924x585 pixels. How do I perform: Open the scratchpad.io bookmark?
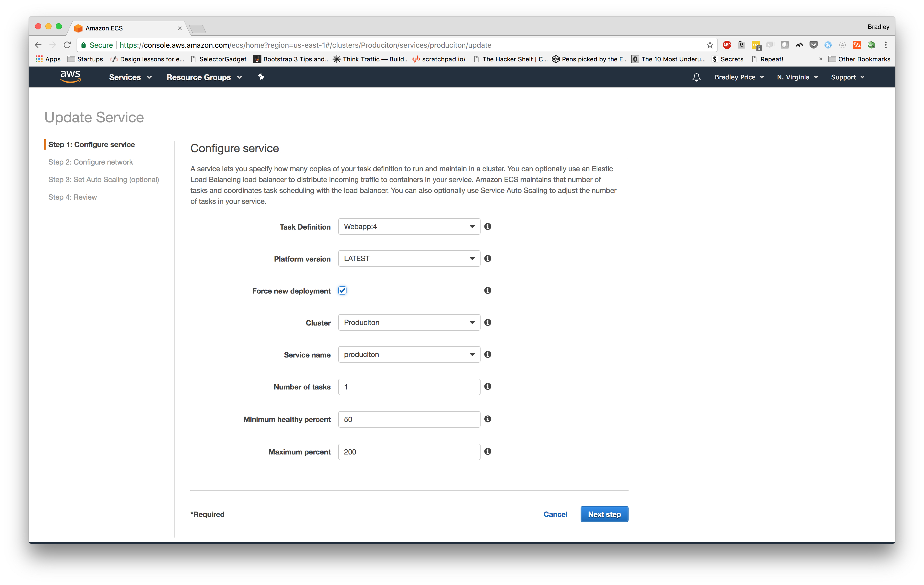click(439, 59)
